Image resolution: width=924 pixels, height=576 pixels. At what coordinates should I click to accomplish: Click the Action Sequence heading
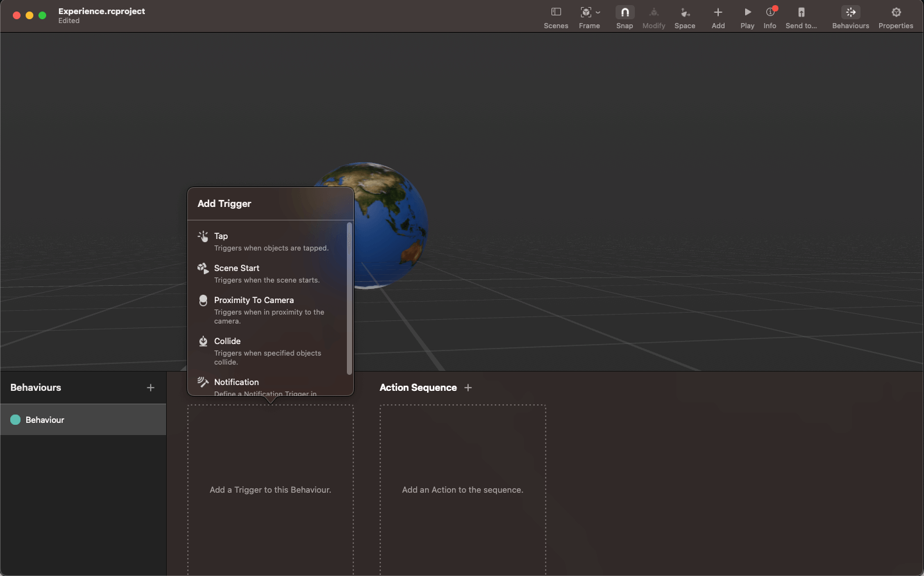point(418,388)
